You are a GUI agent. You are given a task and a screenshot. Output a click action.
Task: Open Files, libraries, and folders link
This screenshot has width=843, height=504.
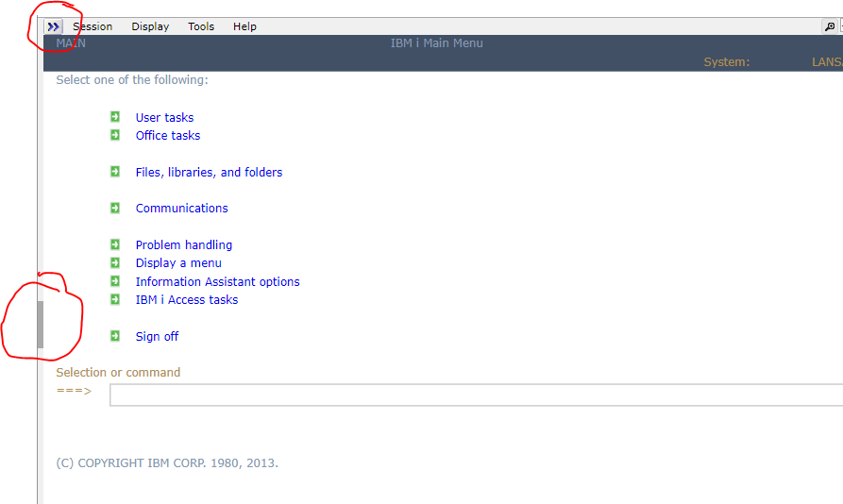(x=209, y=173)
